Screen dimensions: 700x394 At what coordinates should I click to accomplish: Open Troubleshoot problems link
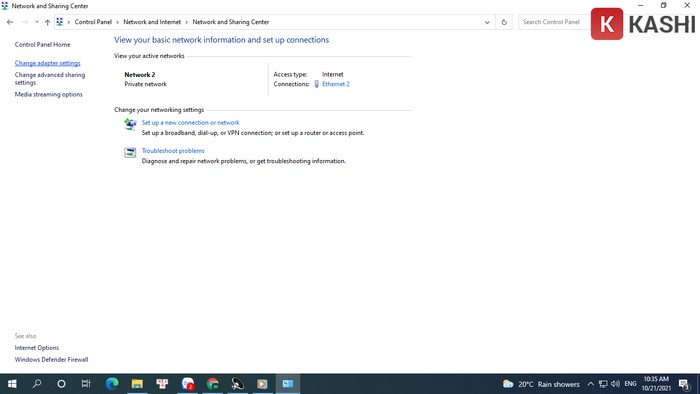pyautogui.click(x=173, y=151)
